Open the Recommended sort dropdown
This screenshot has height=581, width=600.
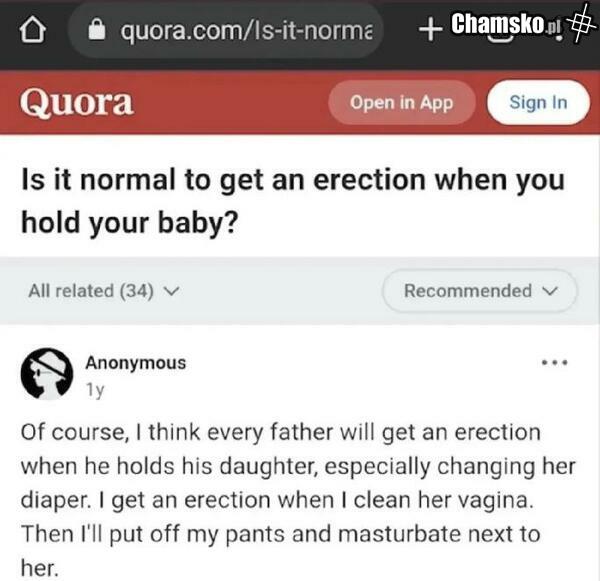479,291
